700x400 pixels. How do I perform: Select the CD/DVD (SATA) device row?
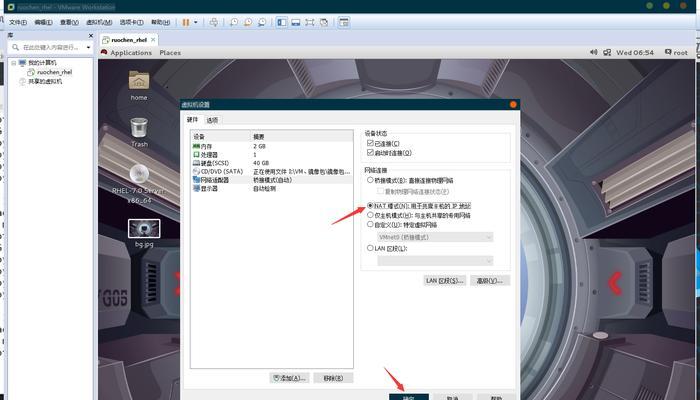pyautogui.click(x=271, y=171)
